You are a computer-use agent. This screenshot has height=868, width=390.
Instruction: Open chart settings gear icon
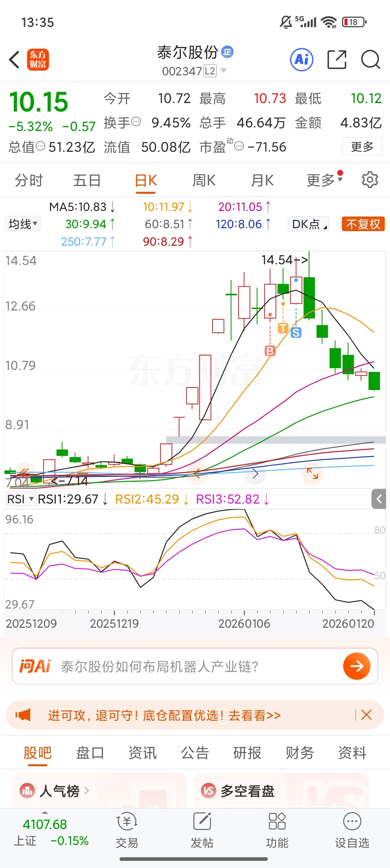click(x=370, y=180)
